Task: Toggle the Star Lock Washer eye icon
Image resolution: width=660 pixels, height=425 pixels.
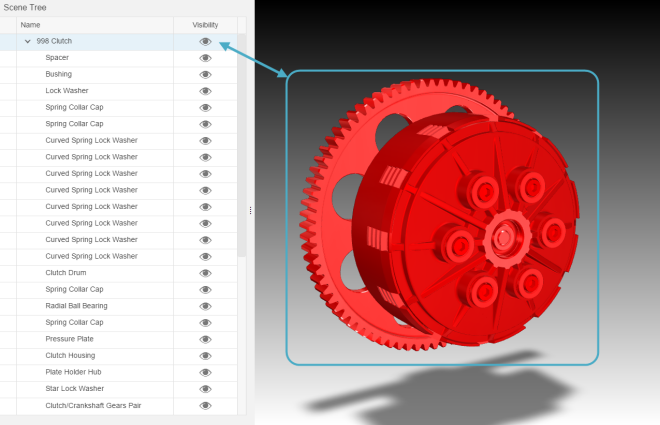Action: pyautogui.click(x=205, y=389)
